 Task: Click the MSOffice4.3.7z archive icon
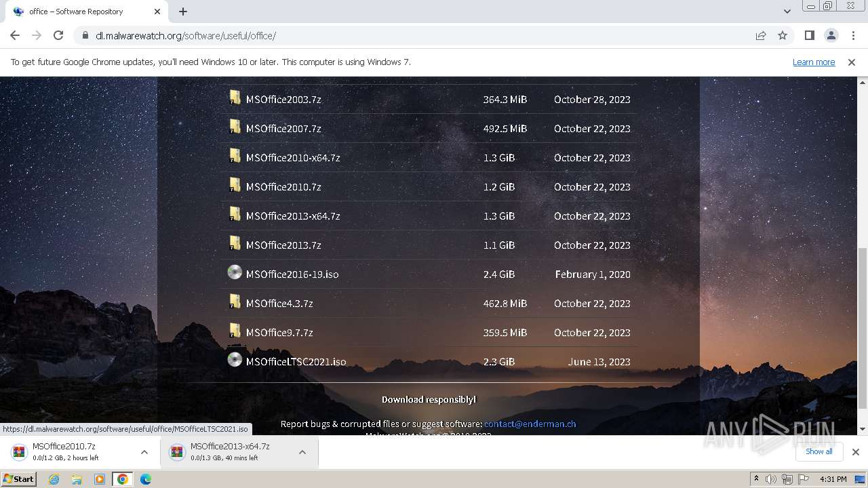[235, 302]
